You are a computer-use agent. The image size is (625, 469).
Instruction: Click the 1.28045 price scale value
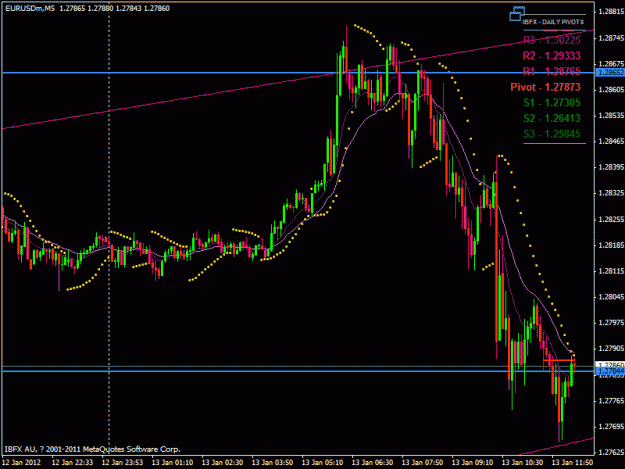(611, 297)
